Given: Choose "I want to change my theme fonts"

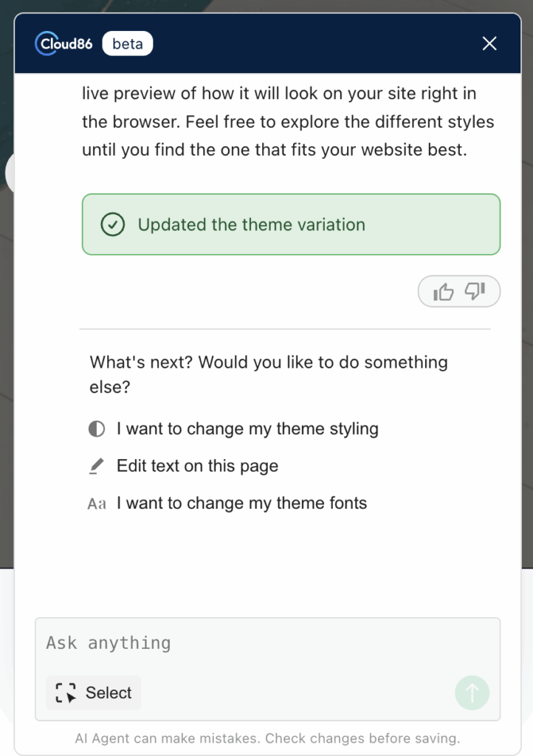Looking at the screenshot, I should (241, 504).
